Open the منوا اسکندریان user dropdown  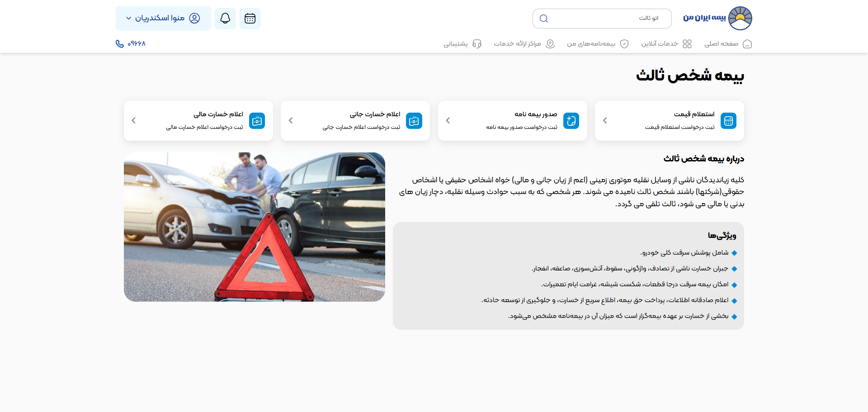point(163,18)
